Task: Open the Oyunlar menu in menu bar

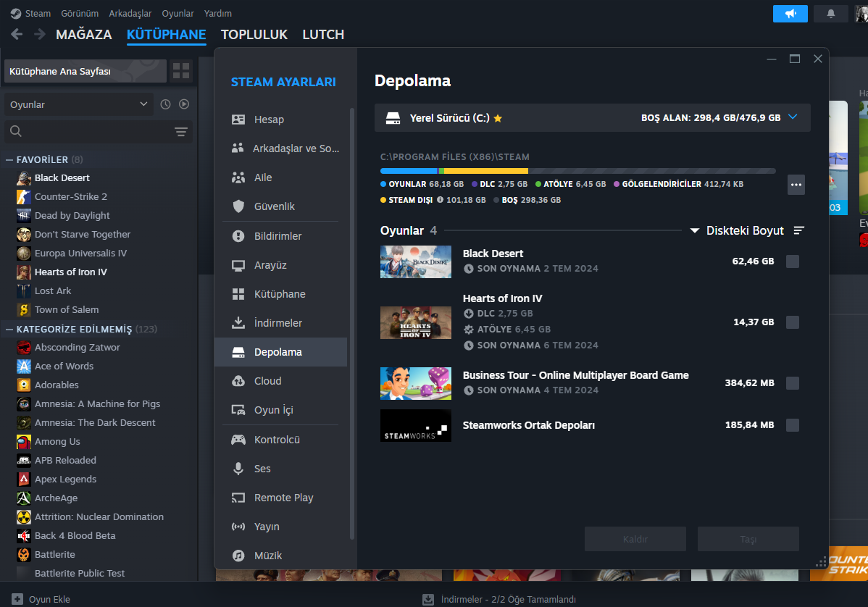Action: pos(178,13)
